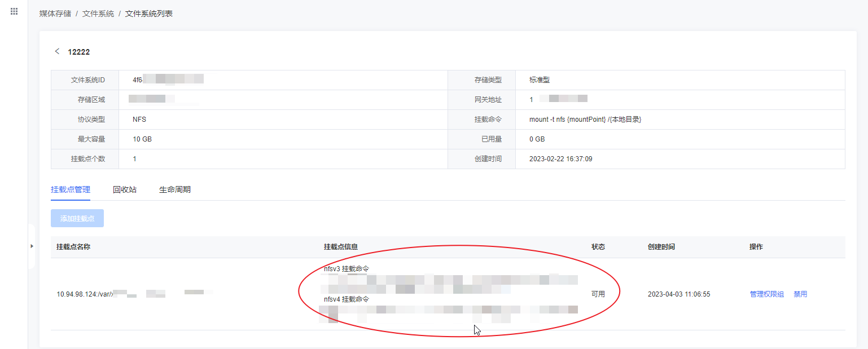868x349 pixels.
Task: Click the 操作 column header
Action: (x=756, y=247)
